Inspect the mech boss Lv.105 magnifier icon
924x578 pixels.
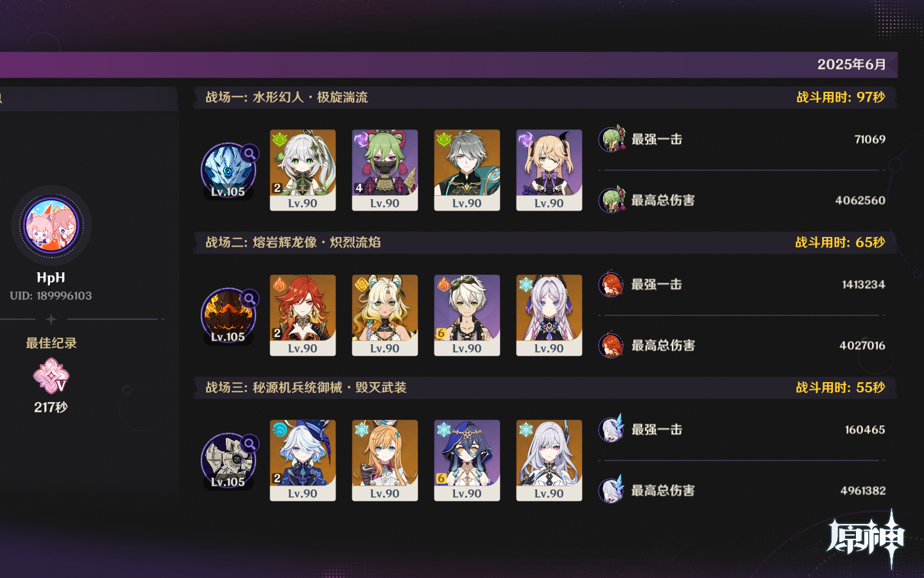pyautogui.click(x=250, y=444)
